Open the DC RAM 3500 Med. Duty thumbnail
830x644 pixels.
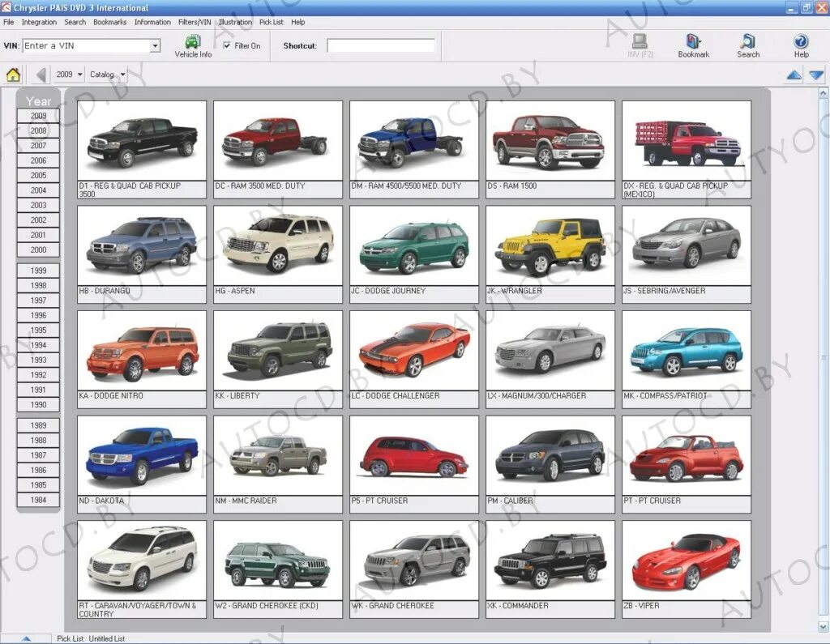pyautogui.click(x=278, y=141)
